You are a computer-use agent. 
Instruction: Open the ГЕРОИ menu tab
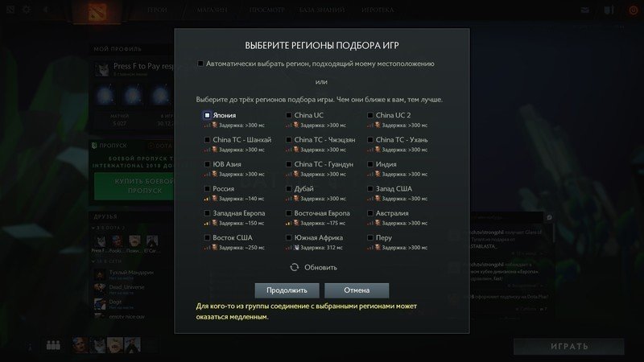(157, 10)
